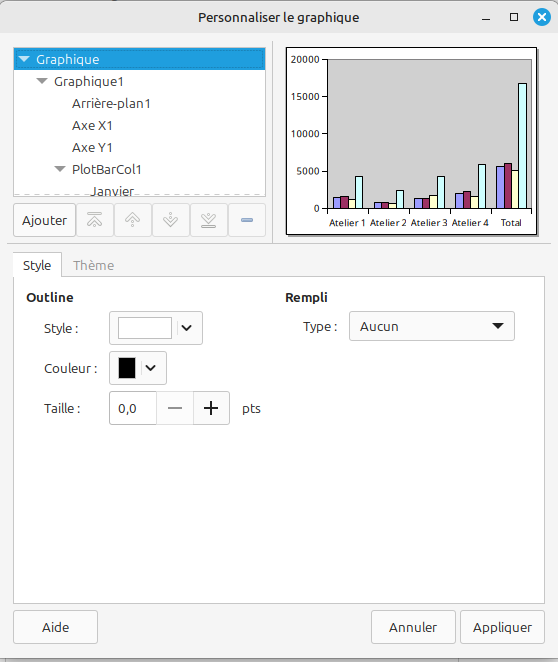Click the Annuler button
The height and width of the screenshot is (662, 558).
(413, 627)
